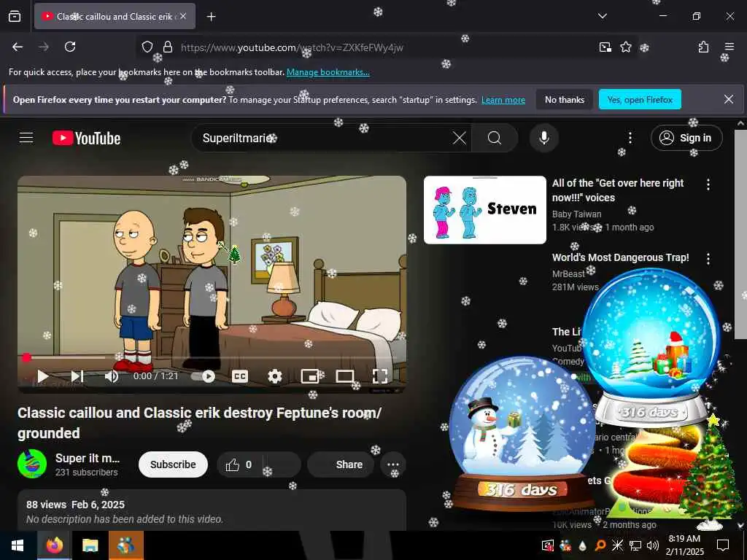The height and width of the screenshot is (560, 747).
Task: Toggle the autoplay switch in player
Action: tap(204, 376)
